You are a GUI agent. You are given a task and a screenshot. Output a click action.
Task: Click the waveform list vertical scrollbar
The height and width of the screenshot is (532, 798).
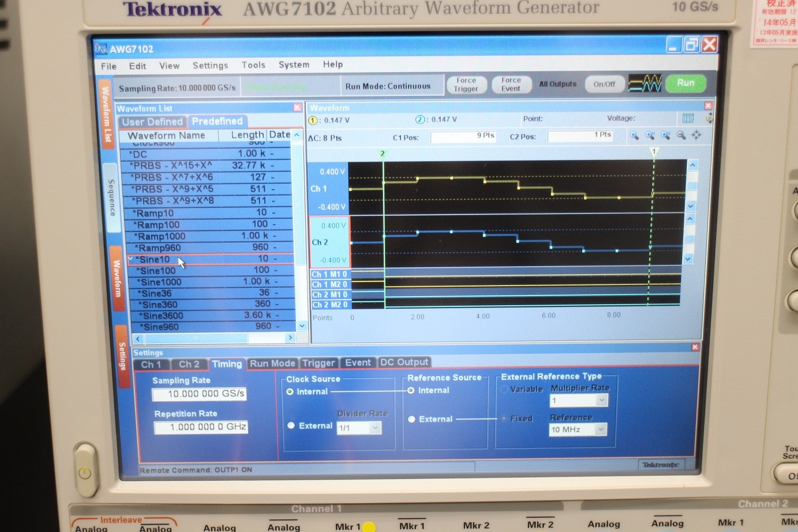click(299, 231)
